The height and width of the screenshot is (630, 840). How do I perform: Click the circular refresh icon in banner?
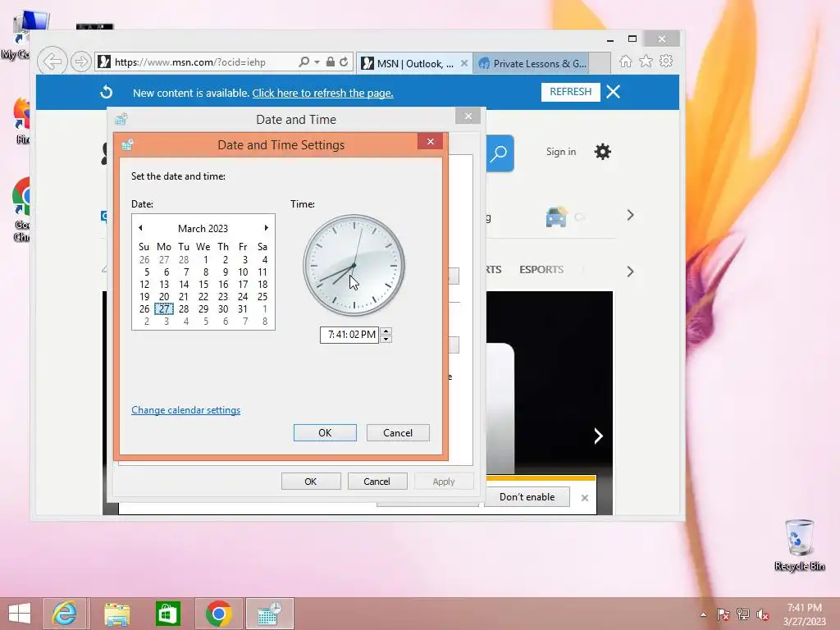pos(107,92)
